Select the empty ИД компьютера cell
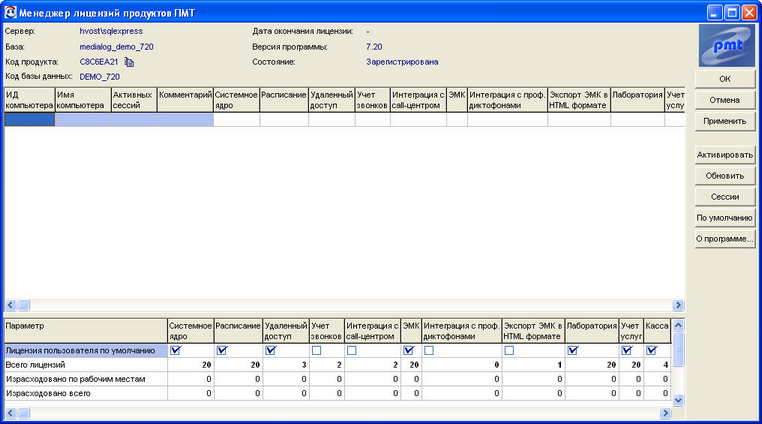The width and height of the screenshot is (762, 424). pyautogui.click(x=30, y=120)
